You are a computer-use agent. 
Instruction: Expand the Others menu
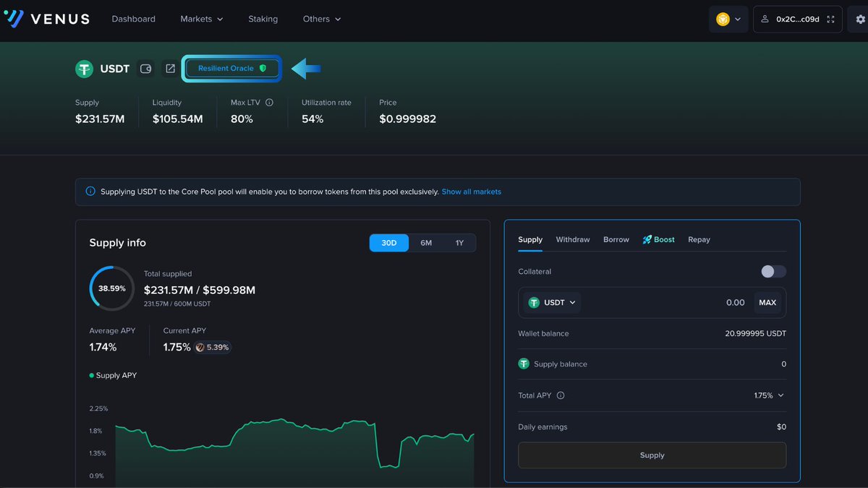click(x=321, y=19)
